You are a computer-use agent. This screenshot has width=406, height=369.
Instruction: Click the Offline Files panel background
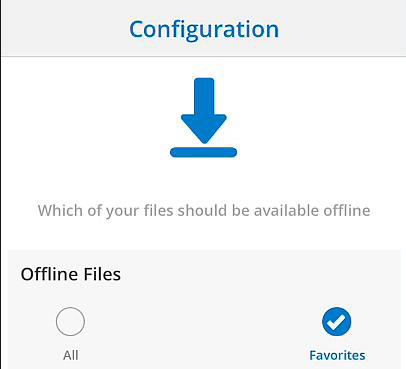(204, 309)
